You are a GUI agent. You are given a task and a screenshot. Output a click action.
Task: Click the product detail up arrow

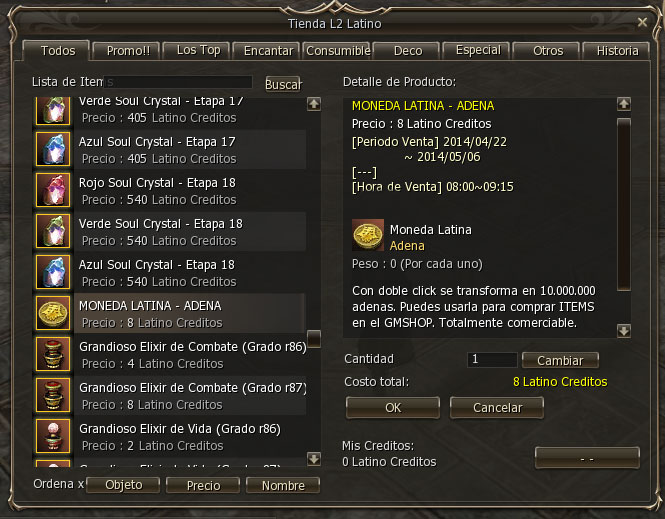coord(623,104)
